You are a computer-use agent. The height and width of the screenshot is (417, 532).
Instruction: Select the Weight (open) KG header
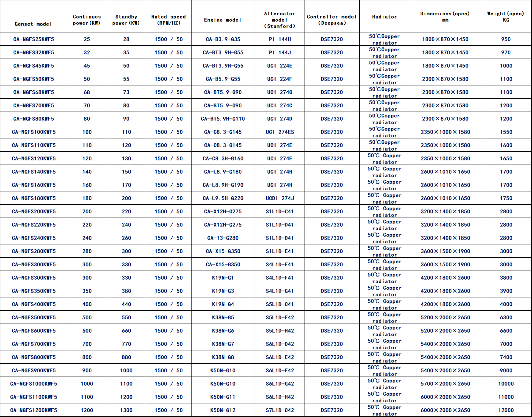[x=506, y=17]
